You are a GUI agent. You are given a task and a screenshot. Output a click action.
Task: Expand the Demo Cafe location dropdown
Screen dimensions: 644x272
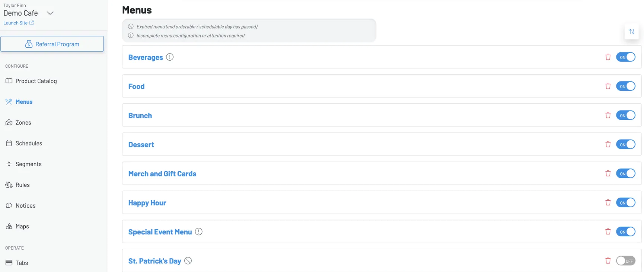coord(50,13)
